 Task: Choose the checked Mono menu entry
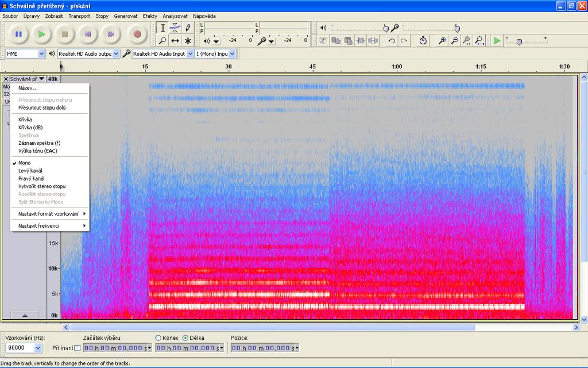pos(50,163)
